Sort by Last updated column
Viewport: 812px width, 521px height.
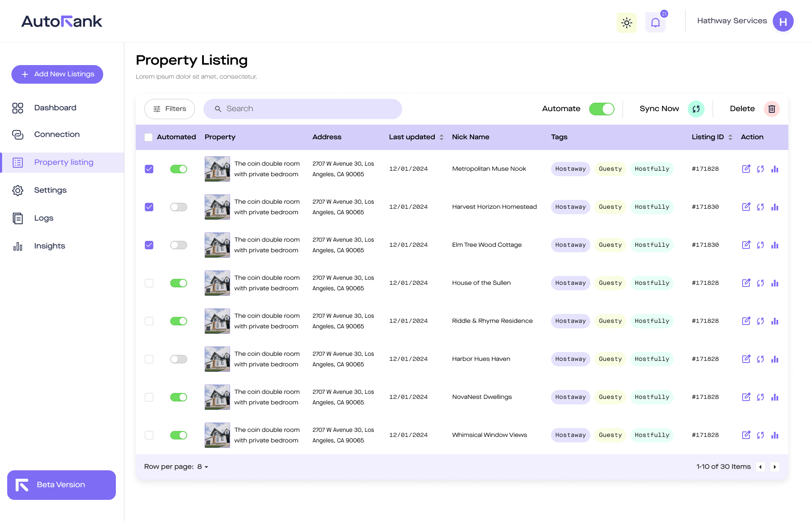[x=441, y=137]
